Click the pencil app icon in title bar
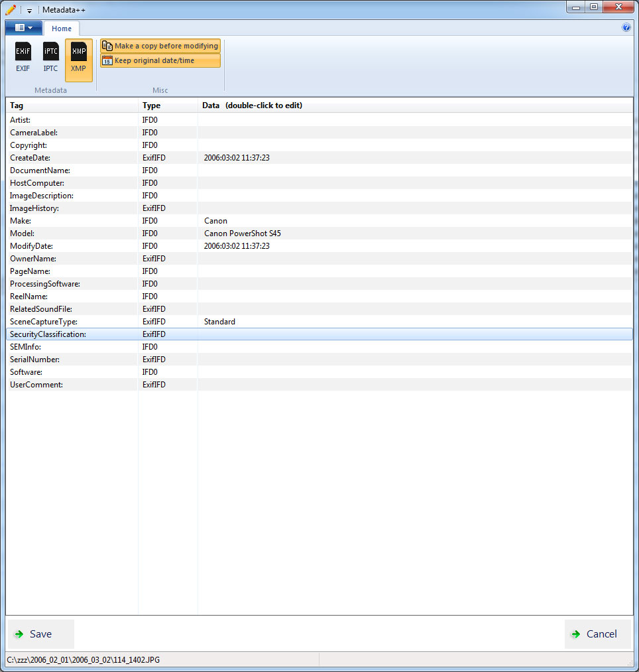Screen dimensions: 639x672 pyautogui.click(x=10, y=9)
